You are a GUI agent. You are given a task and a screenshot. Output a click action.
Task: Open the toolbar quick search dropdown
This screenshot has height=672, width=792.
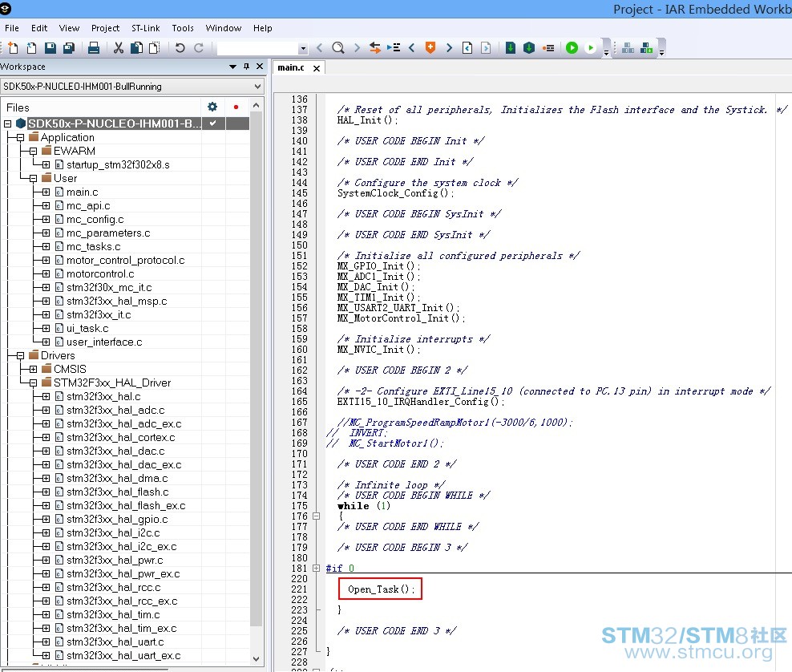(x=303, y=48)
